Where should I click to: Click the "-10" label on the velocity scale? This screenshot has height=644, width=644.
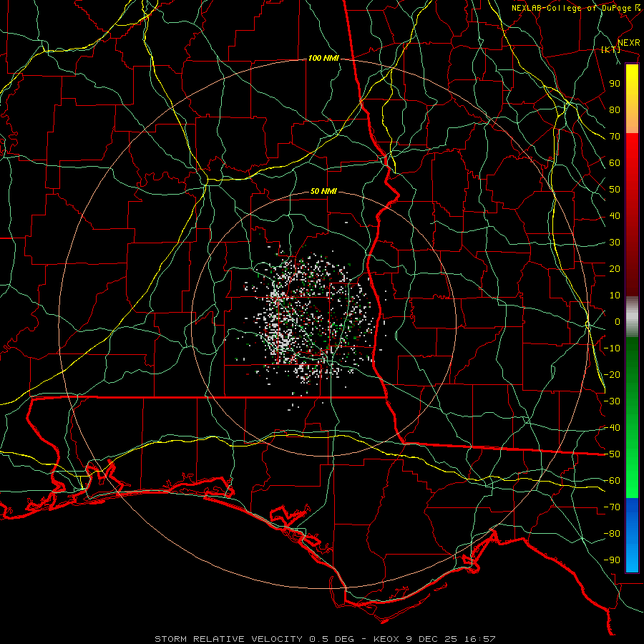pyautogui.click(x=612, y=348)
